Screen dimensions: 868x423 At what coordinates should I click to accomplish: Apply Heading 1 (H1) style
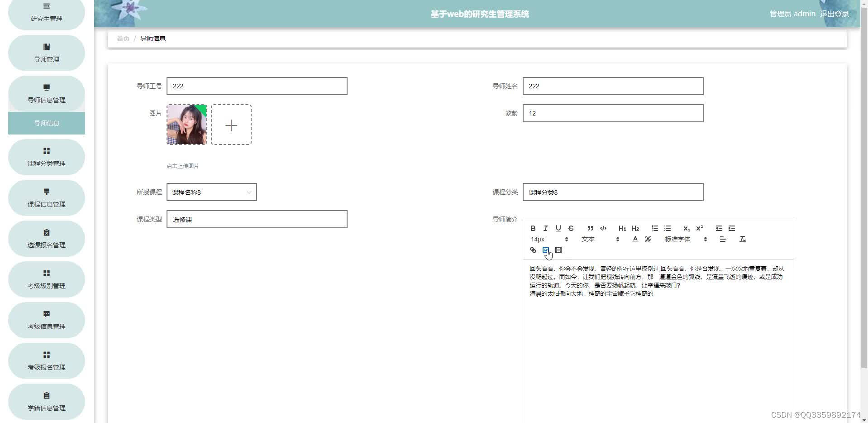tap(622, 228)
